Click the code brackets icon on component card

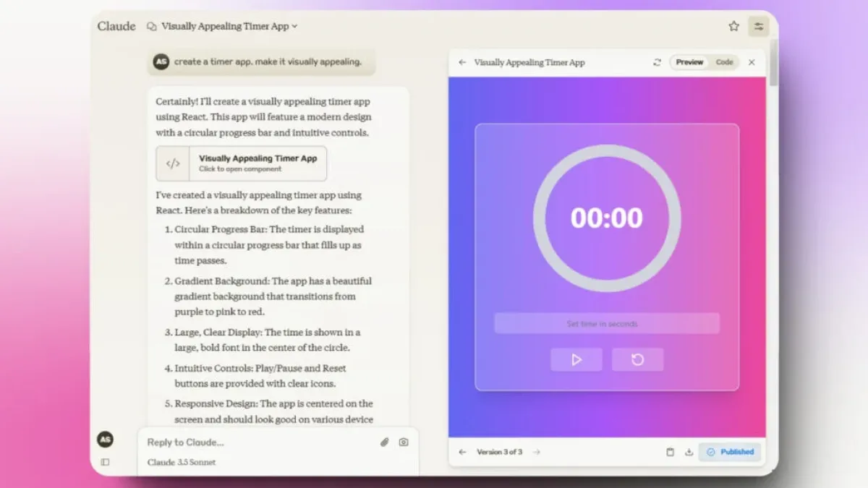(x=173, y=163)
